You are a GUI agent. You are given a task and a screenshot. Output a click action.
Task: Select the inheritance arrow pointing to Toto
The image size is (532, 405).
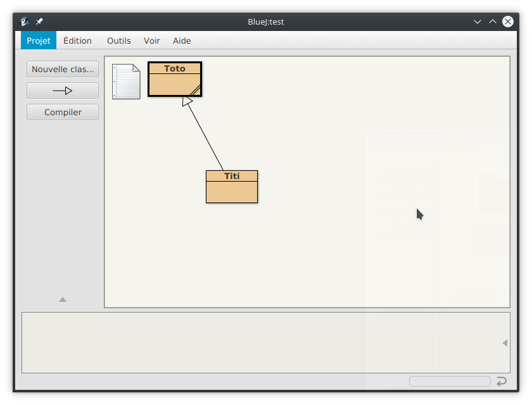(205, 135)
